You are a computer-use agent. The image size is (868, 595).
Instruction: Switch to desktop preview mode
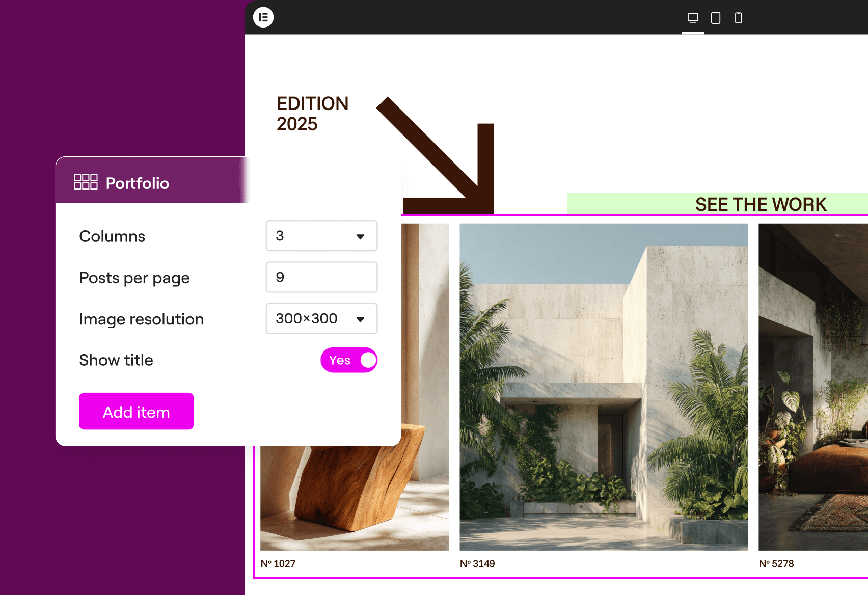point(693,18)
